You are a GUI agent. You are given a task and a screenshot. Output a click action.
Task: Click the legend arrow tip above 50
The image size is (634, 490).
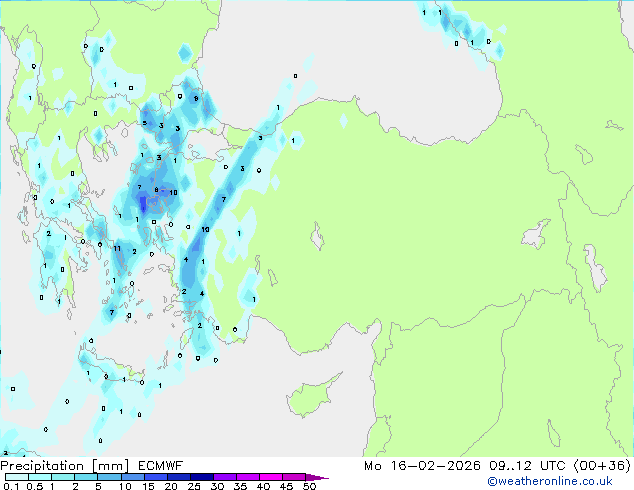[317, 477]
